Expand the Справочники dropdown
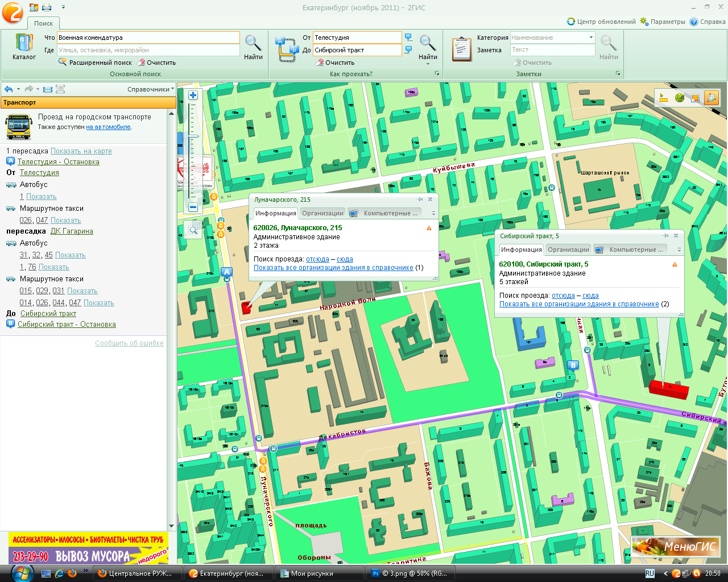Viewport: 728px width, 582px height. tap(151, 89)
